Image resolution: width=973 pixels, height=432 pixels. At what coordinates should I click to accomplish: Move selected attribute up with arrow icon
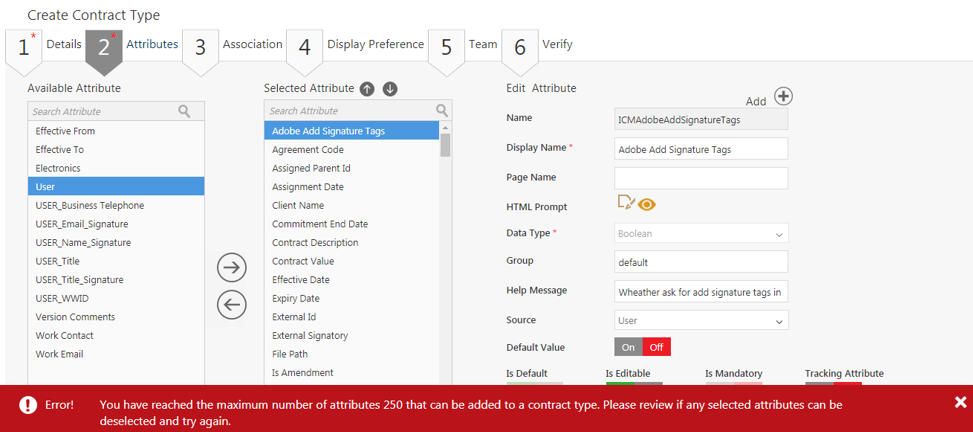point(367,89)
